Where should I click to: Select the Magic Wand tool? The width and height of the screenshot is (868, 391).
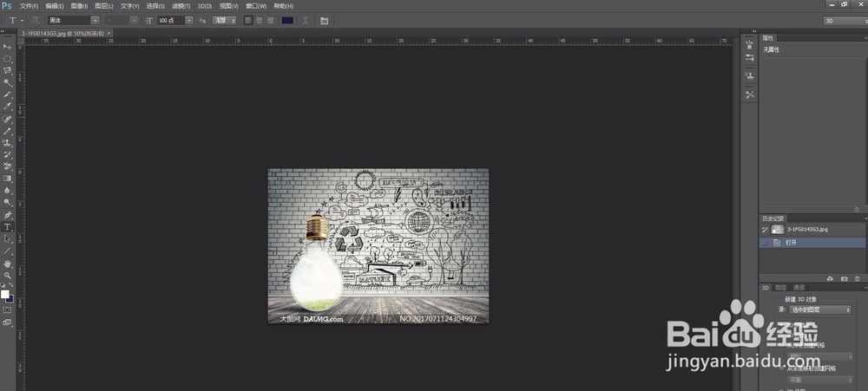click(x=8, y=82)
